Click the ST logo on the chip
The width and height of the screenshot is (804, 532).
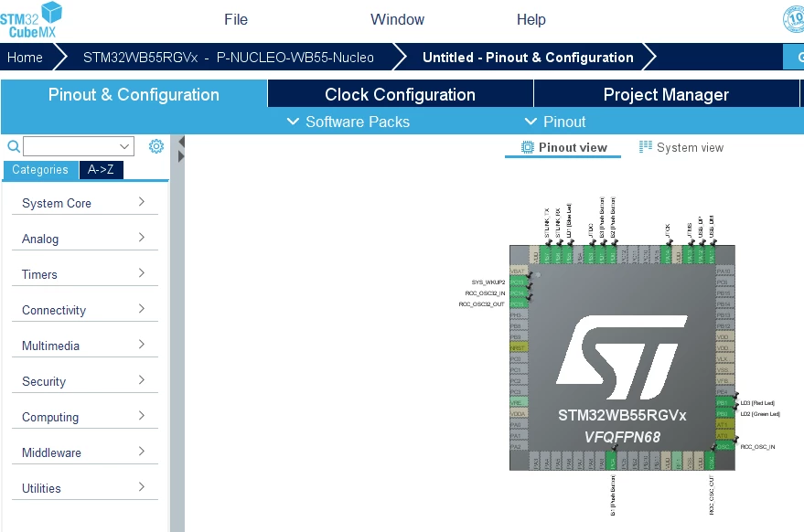622,357
